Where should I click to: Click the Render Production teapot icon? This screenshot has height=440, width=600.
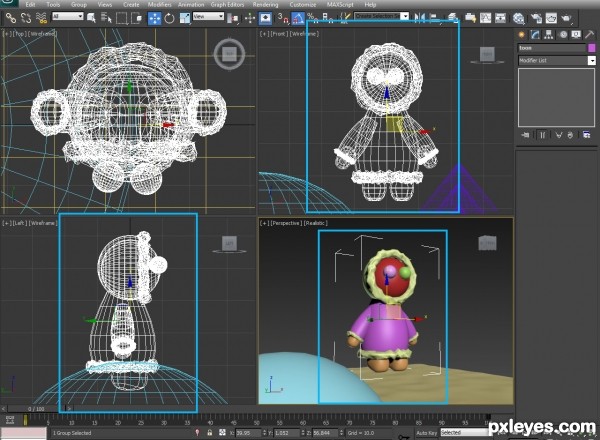[x=567, y=18]
